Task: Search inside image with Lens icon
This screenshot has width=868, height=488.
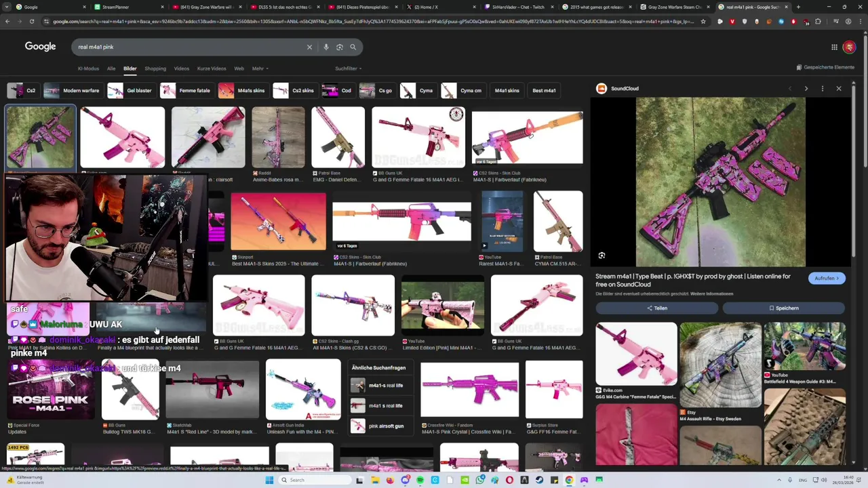Action: 601,256
